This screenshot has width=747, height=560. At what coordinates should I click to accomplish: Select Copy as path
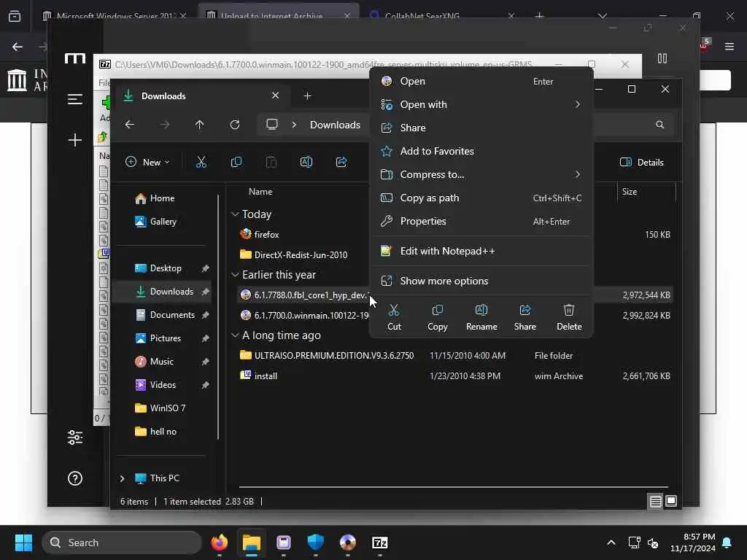tap(481, 198)
